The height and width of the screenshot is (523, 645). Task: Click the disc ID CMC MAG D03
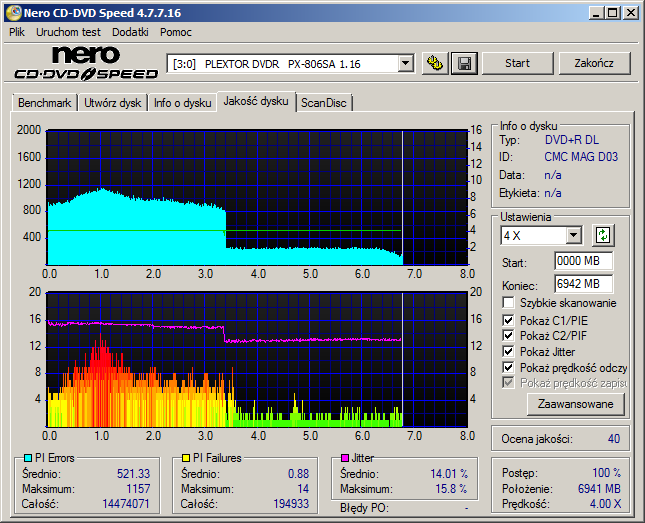(x=581, y=157)
